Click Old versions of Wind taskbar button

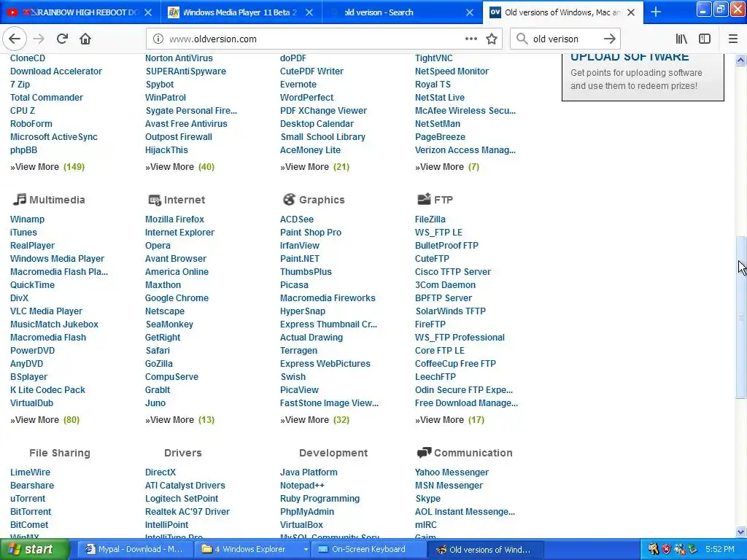pyautogui.click(x=486, y=549)
